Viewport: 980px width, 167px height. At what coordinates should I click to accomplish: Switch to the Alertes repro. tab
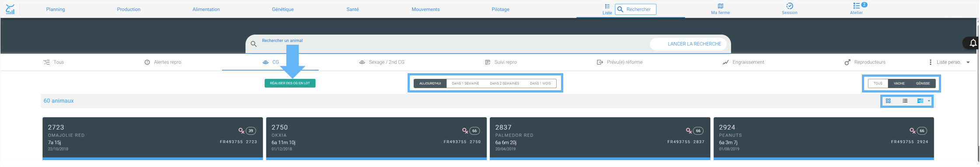[x=163, y=62]
